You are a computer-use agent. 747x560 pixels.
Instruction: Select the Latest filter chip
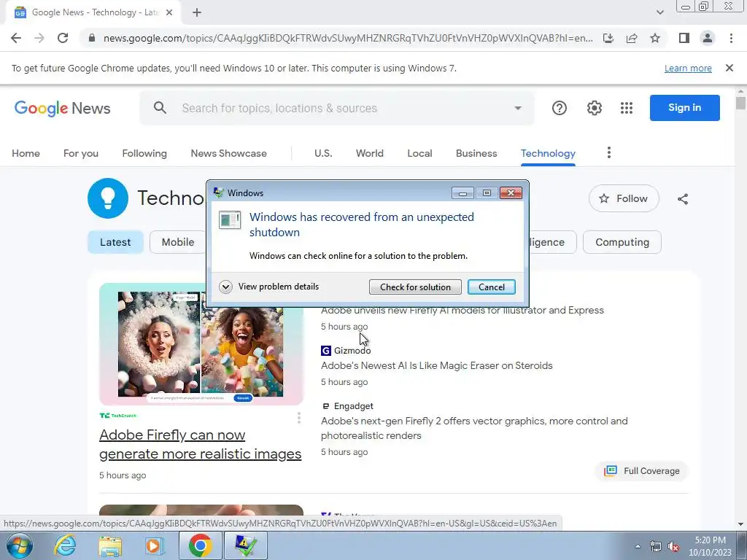point(115,242)
